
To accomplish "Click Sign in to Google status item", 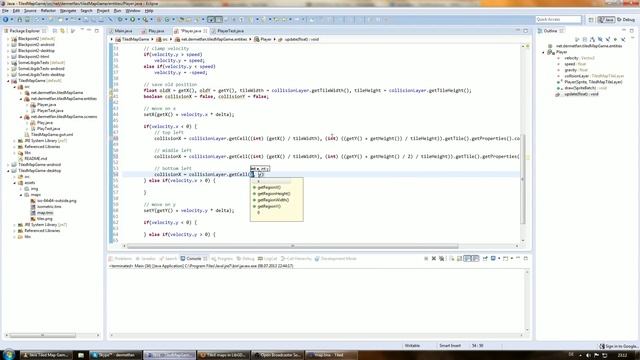I will point(619,346).
